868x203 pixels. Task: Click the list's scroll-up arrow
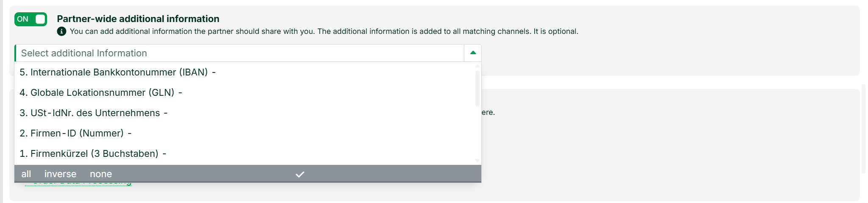[x=477, y=66]
